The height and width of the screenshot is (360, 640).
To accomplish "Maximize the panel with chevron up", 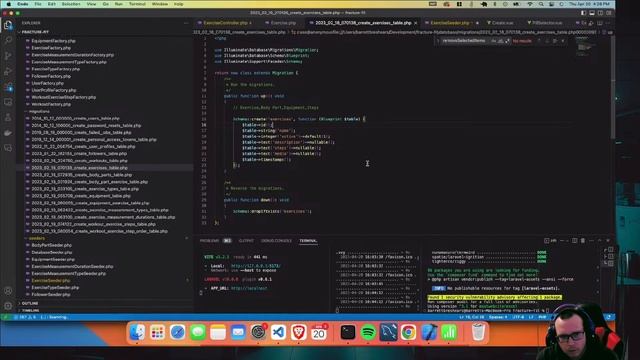I will (x=600, y=240).
